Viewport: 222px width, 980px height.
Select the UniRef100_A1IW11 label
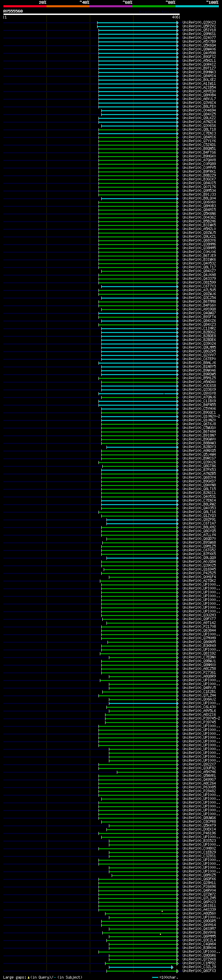(199, 83)
